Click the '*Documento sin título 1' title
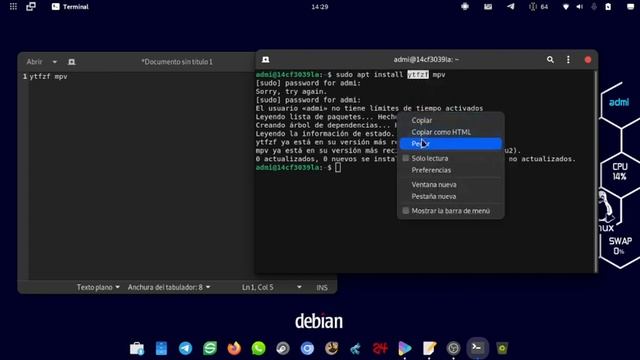This screenshot has width=640, height=360. [x=177, y=62]
